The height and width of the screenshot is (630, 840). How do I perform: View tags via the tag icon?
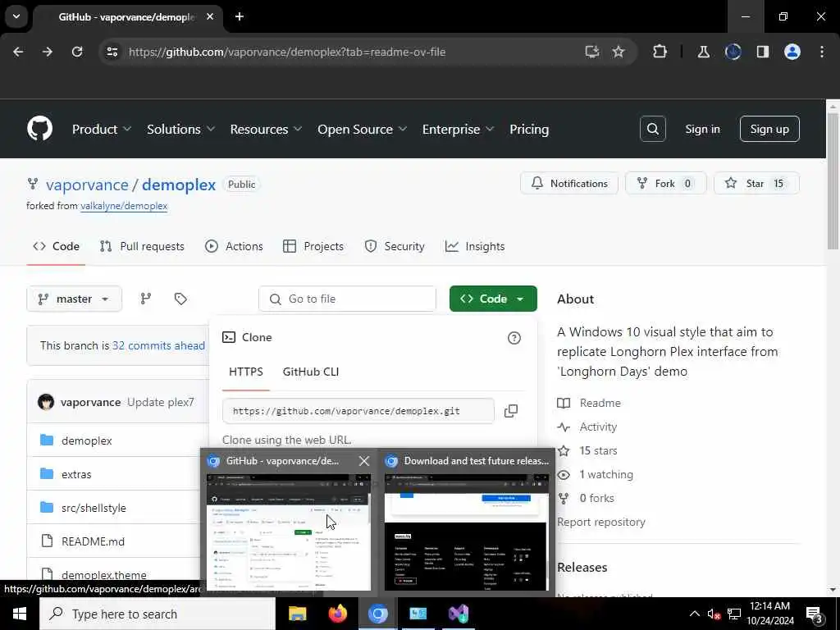[x=180, y=299]
